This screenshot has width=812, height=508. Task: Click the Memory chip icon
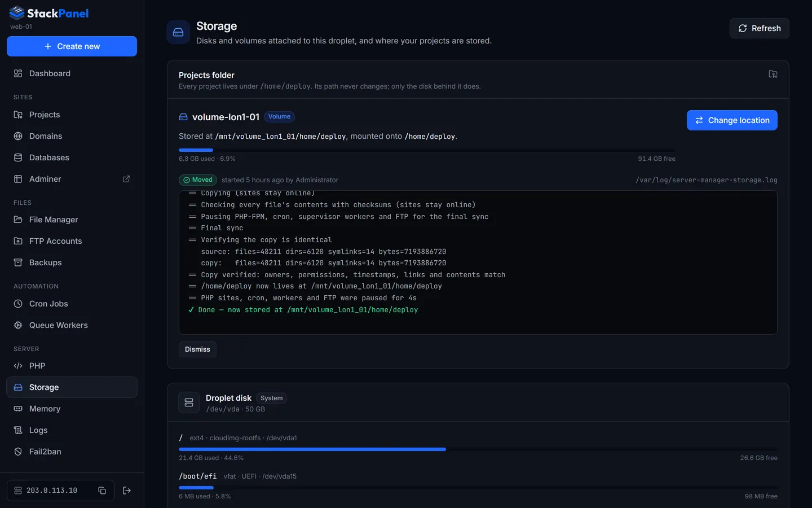tap(18, 409)
